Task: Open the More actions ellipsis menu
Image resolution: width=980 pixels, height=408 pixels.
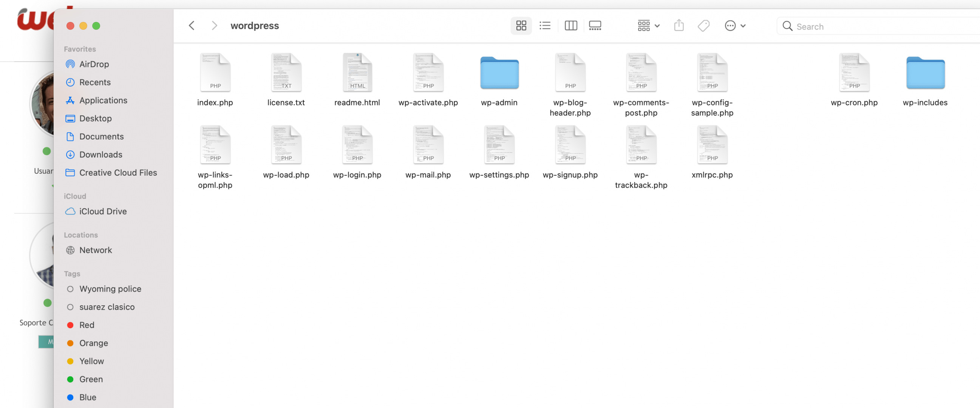Action: pyautogui.click(x=735, y=26)
